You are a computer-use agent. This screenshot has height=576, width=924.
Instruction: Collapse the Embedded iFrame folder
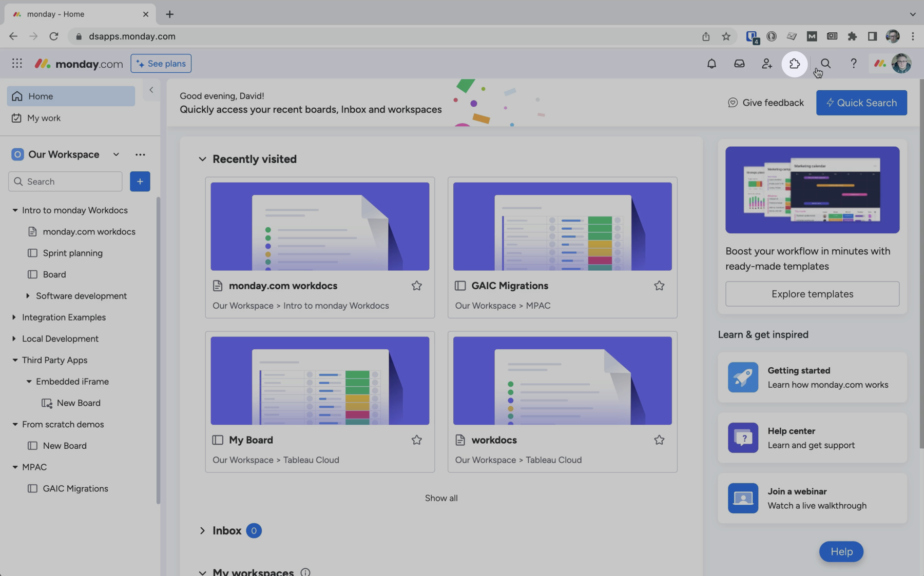pos(29,382)
